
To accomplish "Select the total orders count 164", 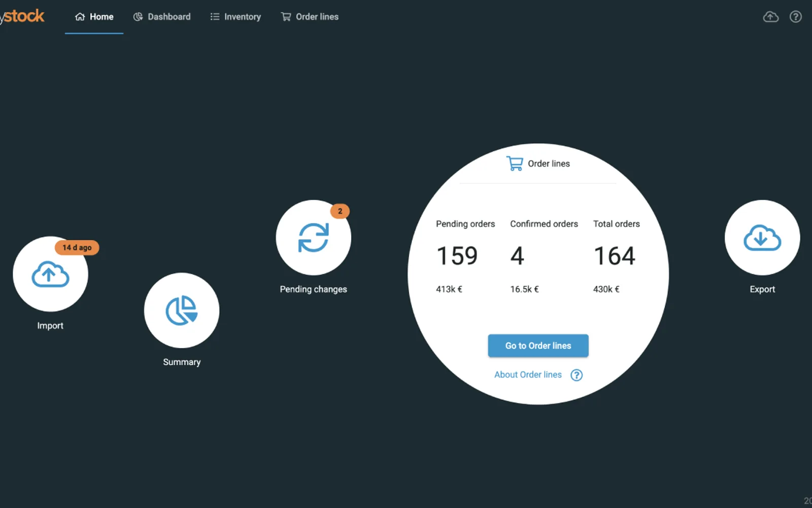I will pos(615,256).
